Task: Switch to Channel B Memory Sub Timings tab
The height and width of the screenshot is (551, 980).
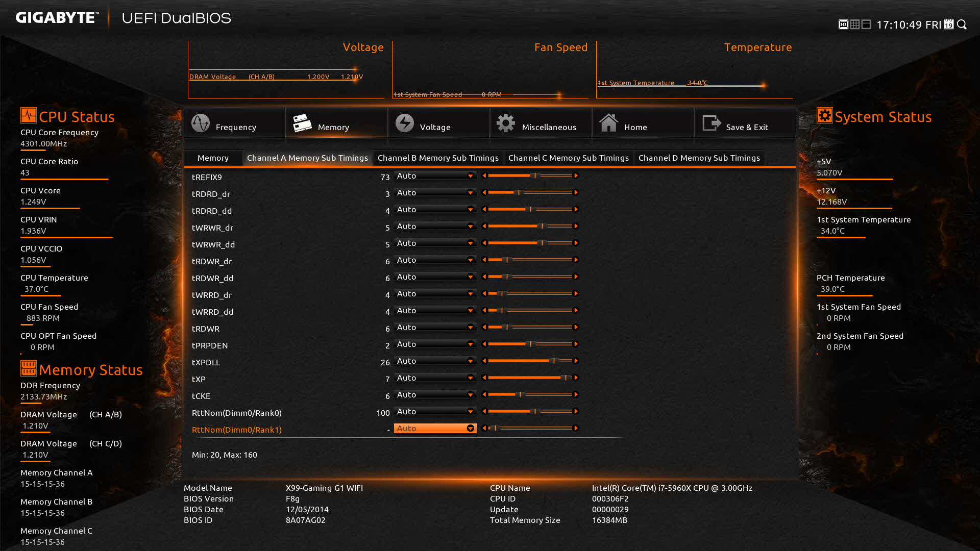Action: [x=438, y=158]
